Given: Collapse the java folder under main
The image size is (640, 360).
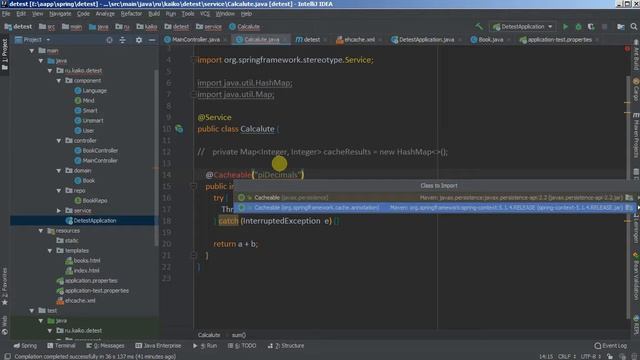Looking at the screenshot, I should pyautogui.click(x=41, y=61).
